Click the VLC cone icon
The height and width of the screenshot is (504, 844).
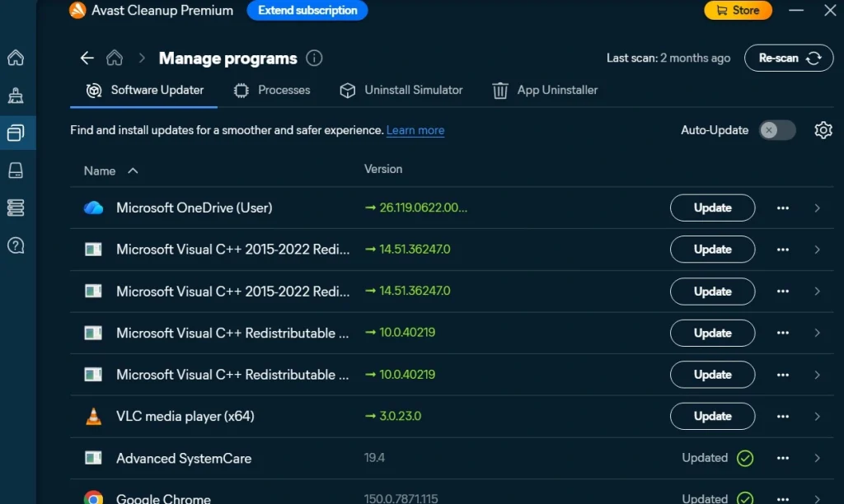(93, 417)
